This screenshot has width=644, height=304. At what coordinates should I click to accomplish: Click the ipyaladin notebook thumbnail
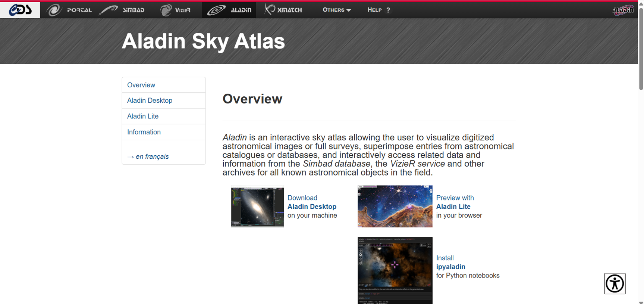click(395, 270)
